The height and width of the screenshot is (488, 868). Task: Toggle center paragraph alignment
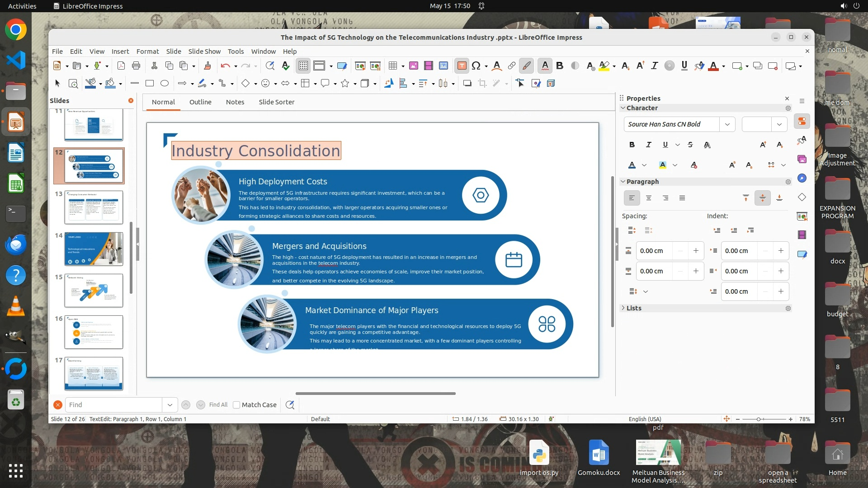coord(648,198)
